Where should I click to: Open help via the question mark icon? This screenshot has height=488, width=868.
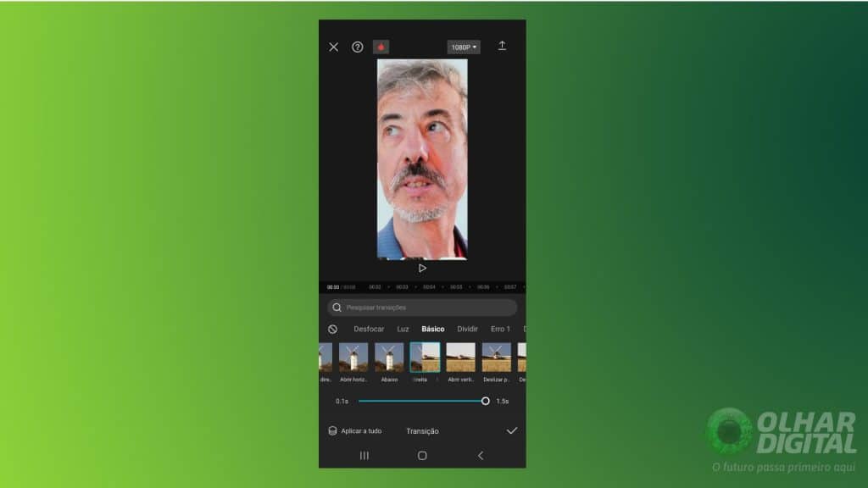point(358,47)
